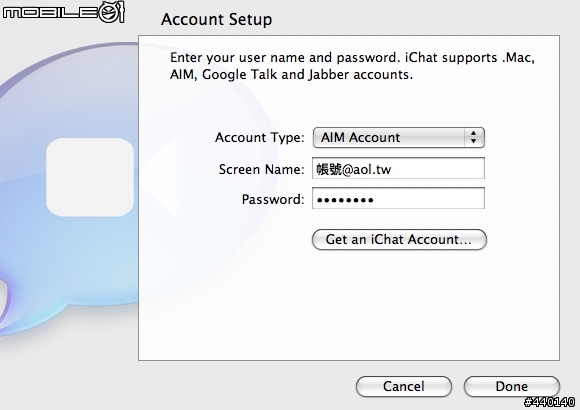Click the 'Password:' label
Screen dimensions: 580x410
(x=273, y=199)
